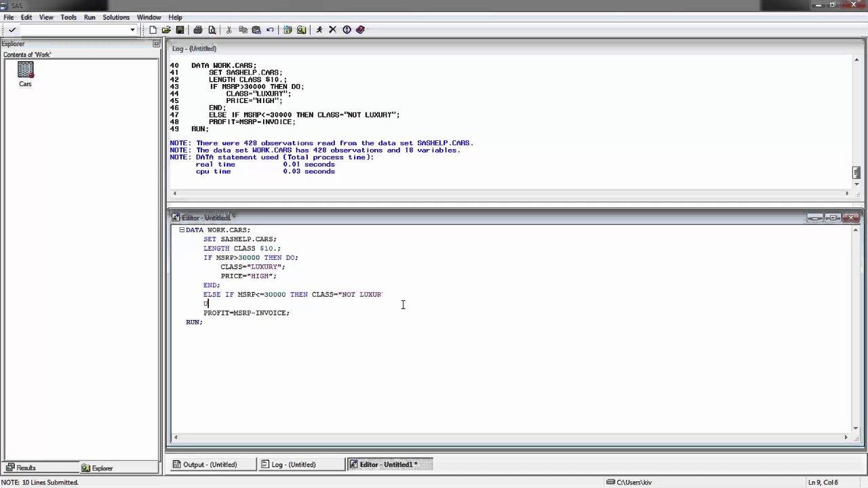Minimize the Editor window
The width and height of the screenshot is (868, 488).
[x=814, y=218]
